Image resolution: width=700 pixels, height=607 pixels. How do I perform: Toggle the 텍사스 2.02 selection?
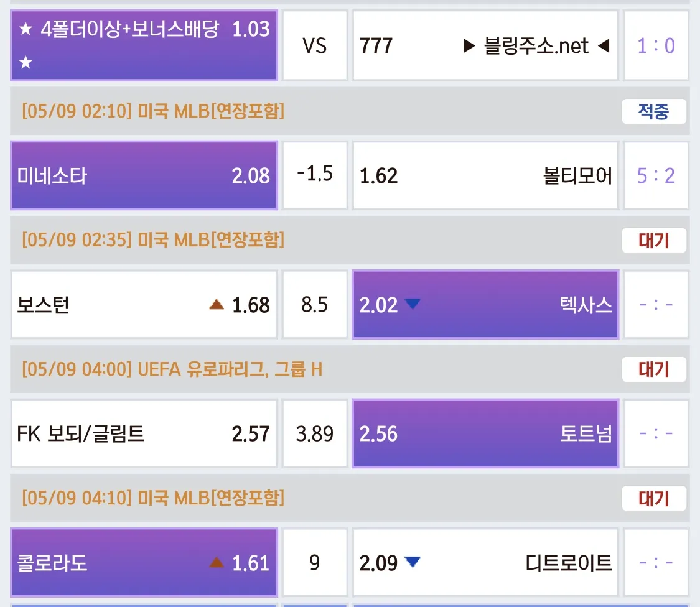pos(486,304)
